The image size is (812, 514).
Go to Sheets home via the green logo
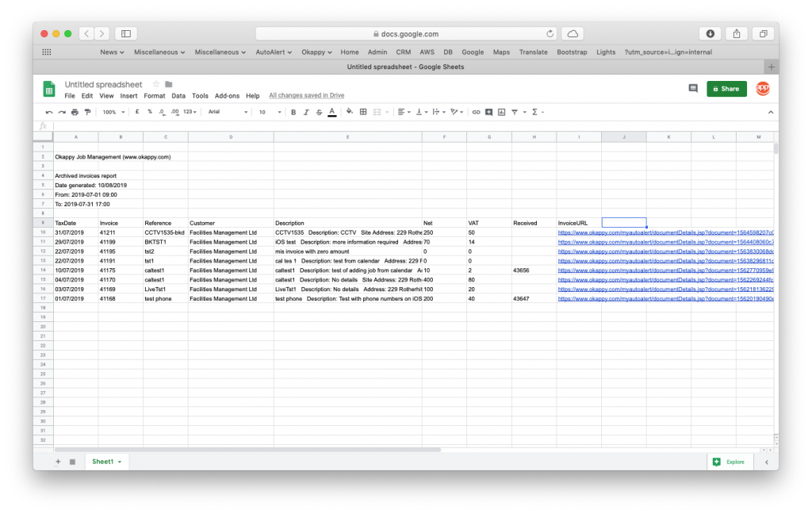point(49,89)
